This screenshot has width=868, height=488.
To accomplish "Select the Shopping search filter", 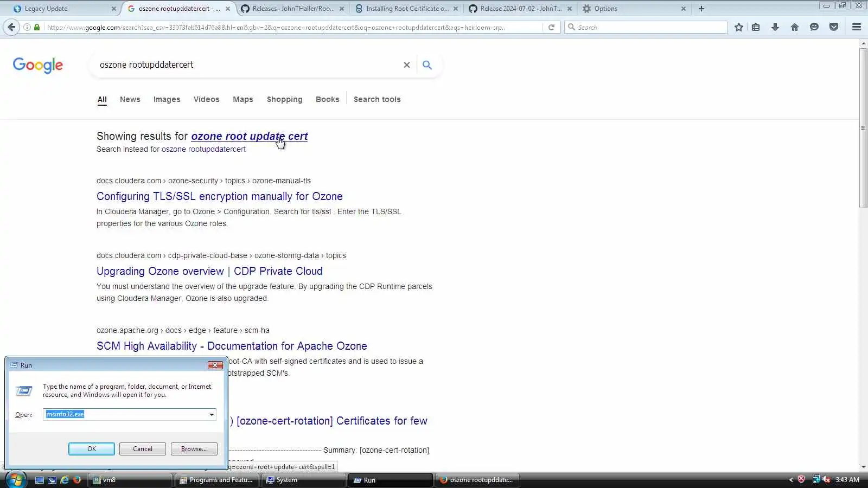I will (x=285, y=100).
